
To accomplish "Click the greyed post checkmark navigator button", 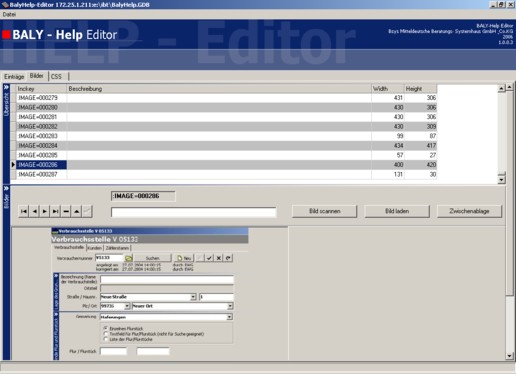I will (x=87, y=211).
